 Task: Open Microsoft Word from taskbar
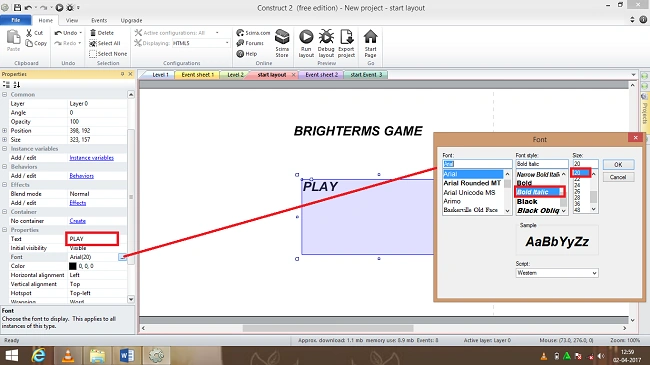pyautogui.click(x=127, y=355)
